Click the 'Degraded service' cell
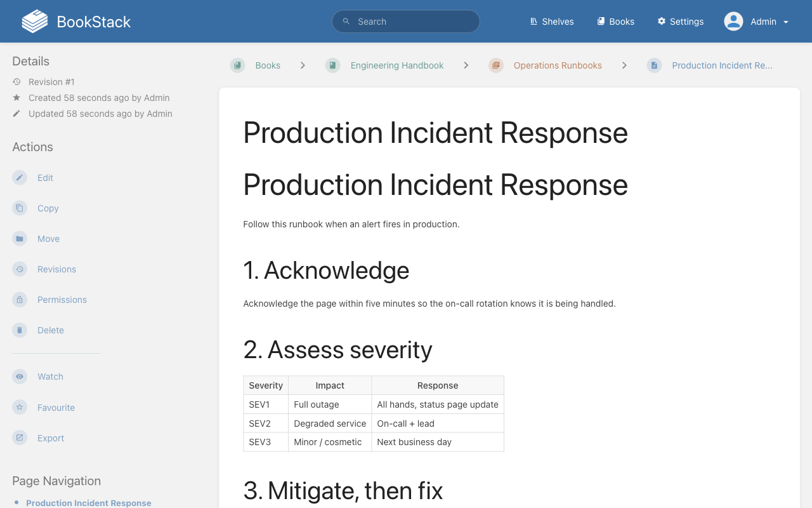Screen dimensions: 812x508 (330, 424)
